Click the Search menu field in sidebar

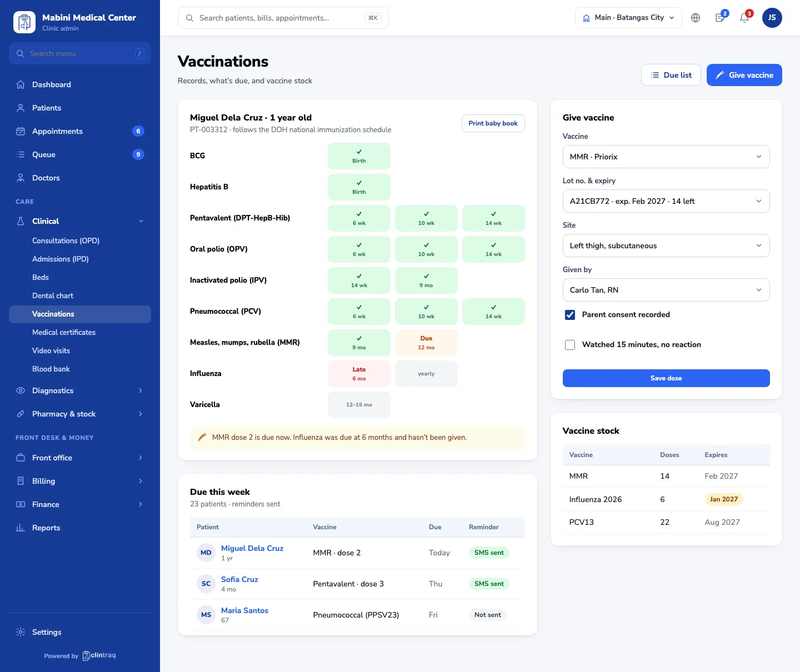pos(80,53)
